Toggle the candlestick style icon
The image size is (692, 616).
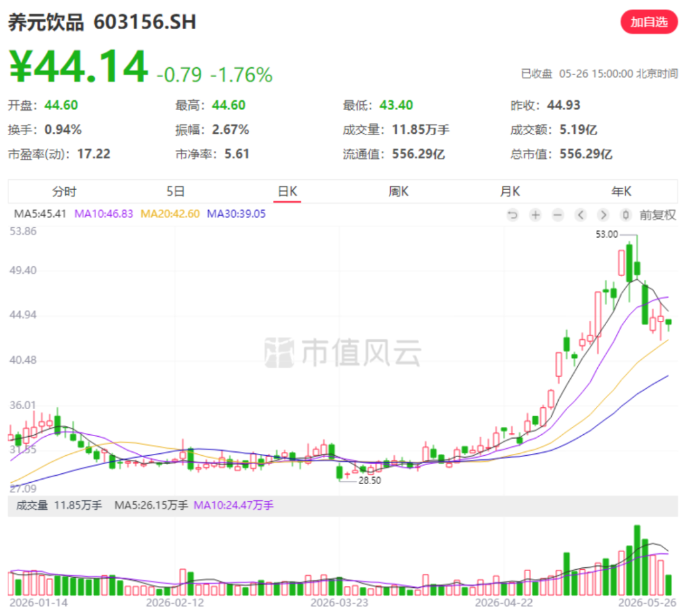click(625, 215)
